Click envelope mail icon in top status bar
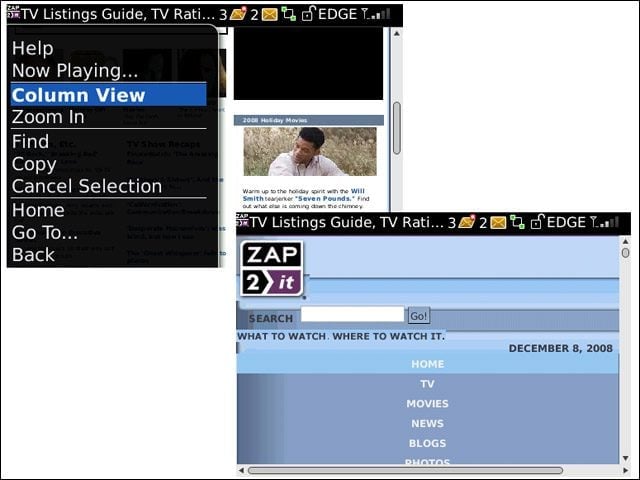This screenshot has height=480, width=640. coord(269,15)
